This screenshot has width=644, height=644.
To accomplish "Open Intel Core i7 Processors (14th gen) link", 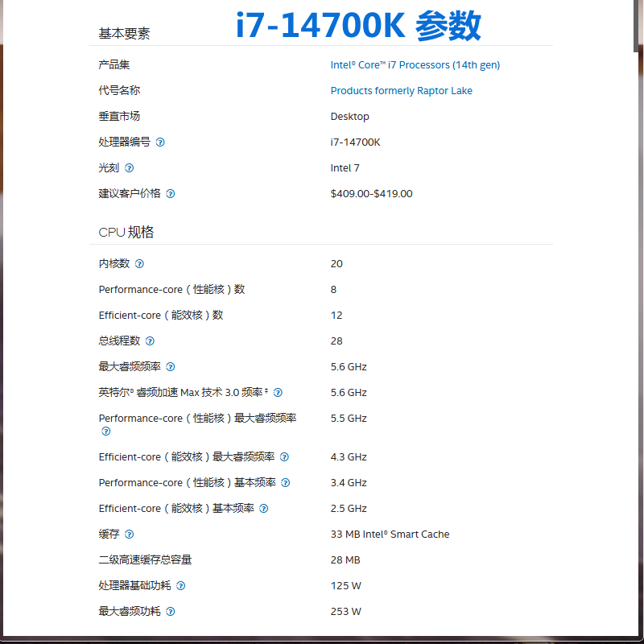I will 415,65.
